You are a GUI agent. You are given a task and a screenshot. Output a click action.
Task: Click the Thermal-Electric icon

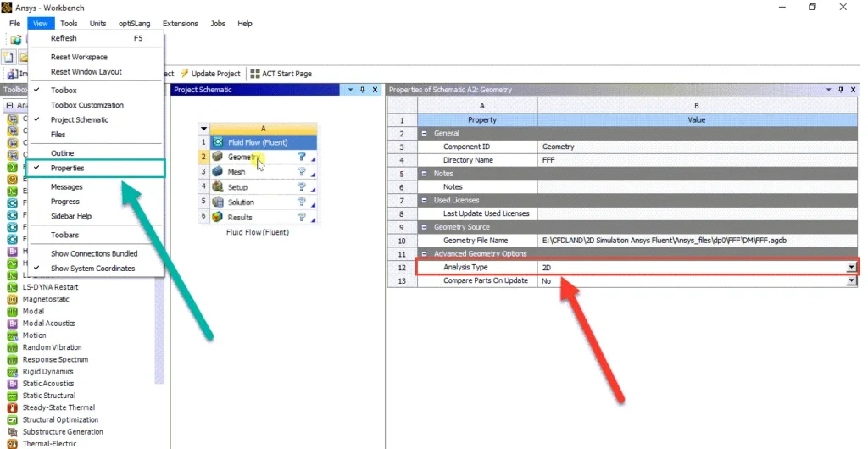pyautogui.click(x=12, y=444)
